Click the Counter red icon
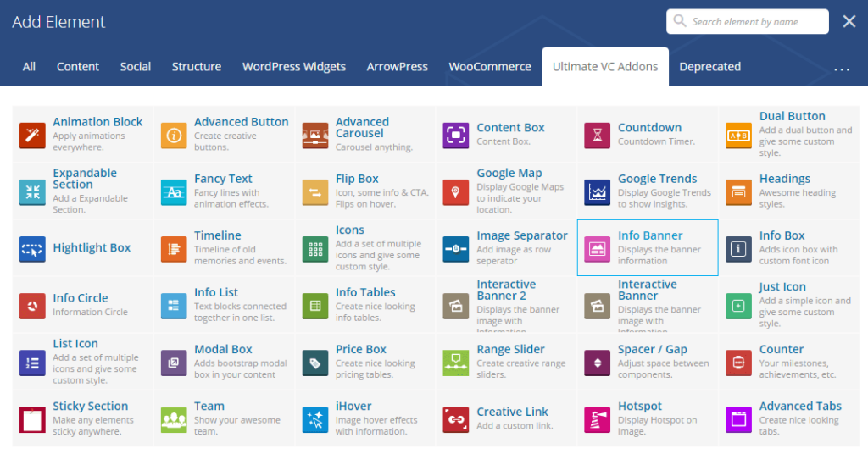The height and width of the screenshot is (454, 868). [x=738, y=363]
